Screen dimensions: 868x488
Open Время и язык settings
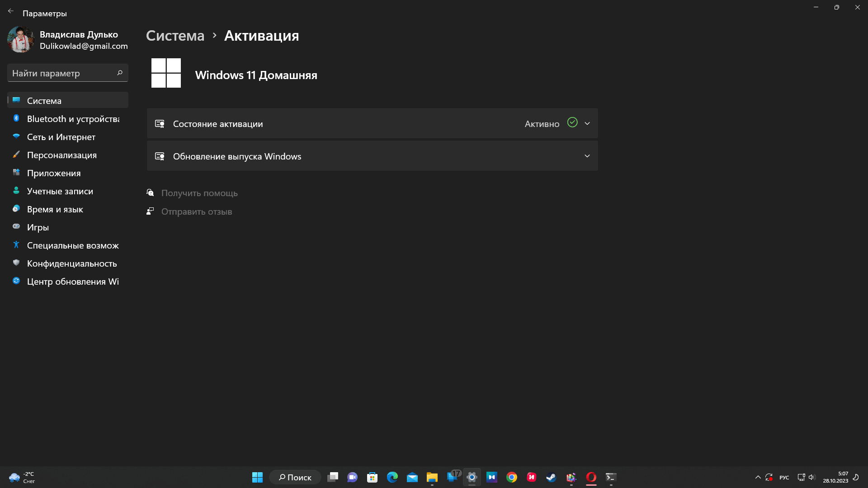[x=68, y=209]
